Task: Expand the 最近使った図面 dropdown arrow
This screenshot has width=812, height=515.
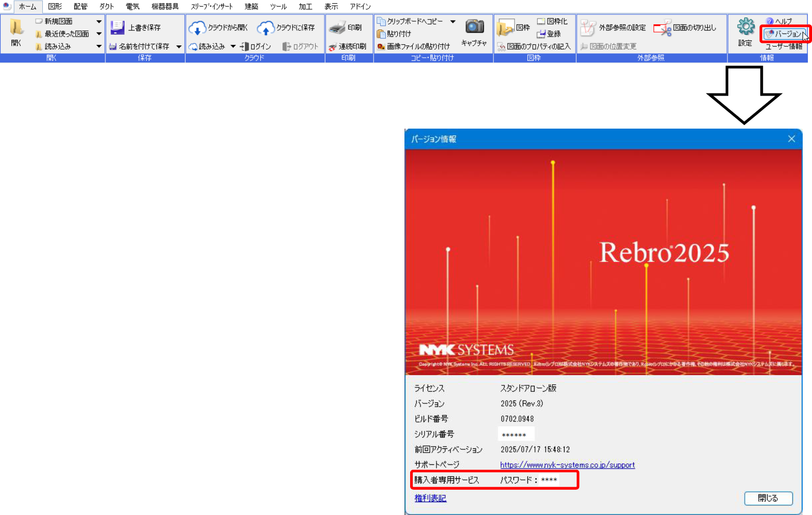Action: (99, 34)
